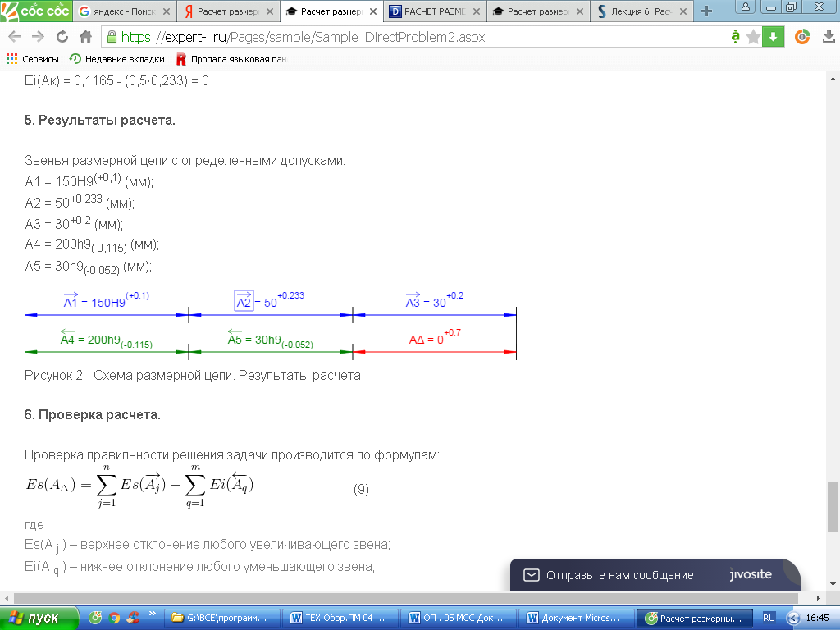The width and height of the screenshot is (840, 630).
Task: Click green download arrow in address bar
Action: 773,37
